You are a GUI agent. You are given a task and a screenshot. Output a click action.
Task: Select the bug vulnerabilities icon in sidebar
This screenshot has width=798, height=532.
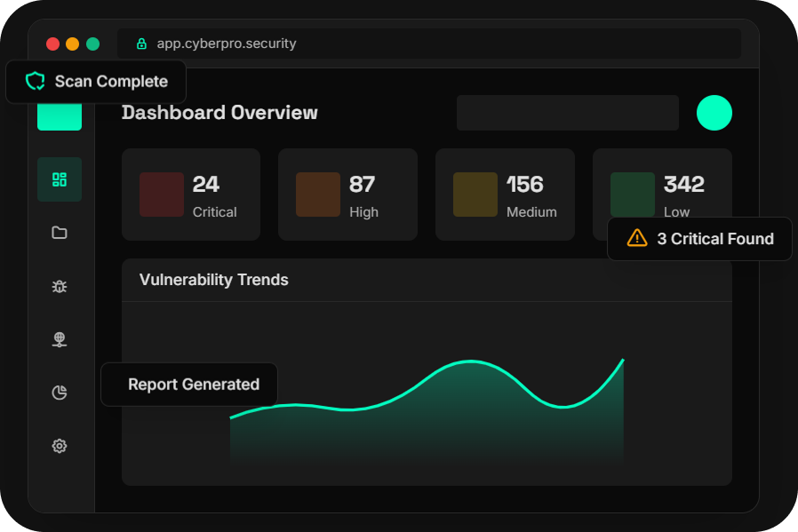click(x=60, y=286)
